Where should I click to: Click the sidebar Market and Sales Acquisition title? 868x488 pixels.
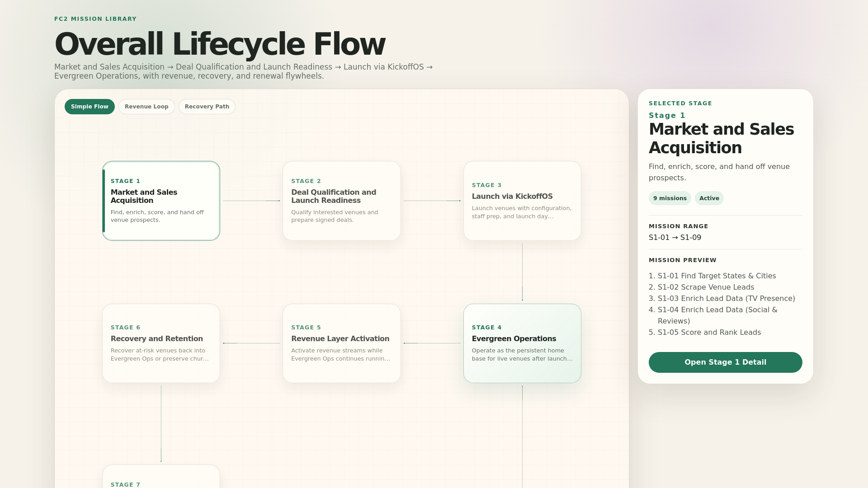tap(722, 138)
